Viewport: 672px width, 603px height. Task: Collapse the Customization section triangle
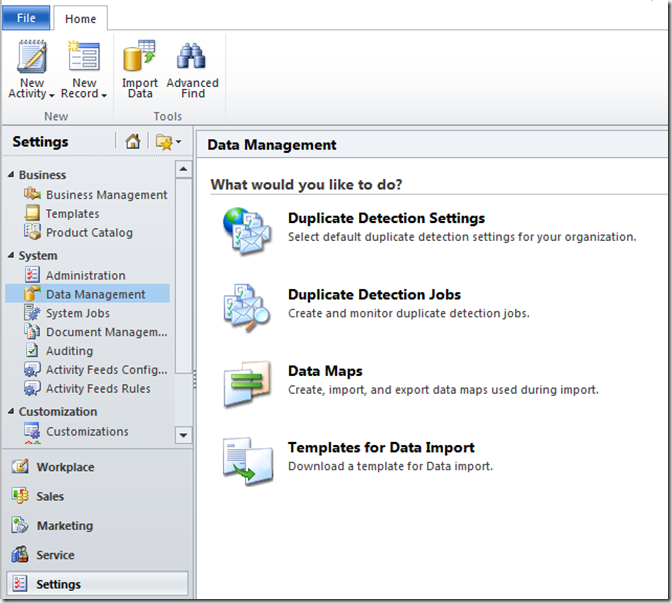[x=12, y=412]
